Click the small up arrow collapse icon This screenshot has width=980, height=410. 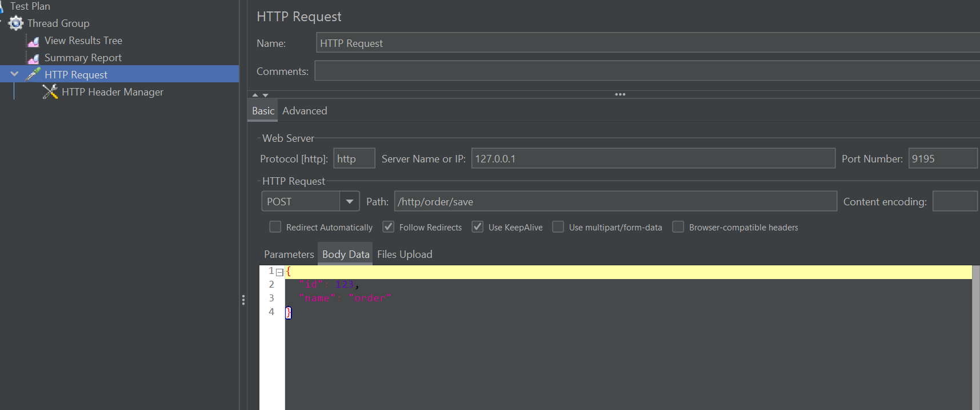click(255, 95)
